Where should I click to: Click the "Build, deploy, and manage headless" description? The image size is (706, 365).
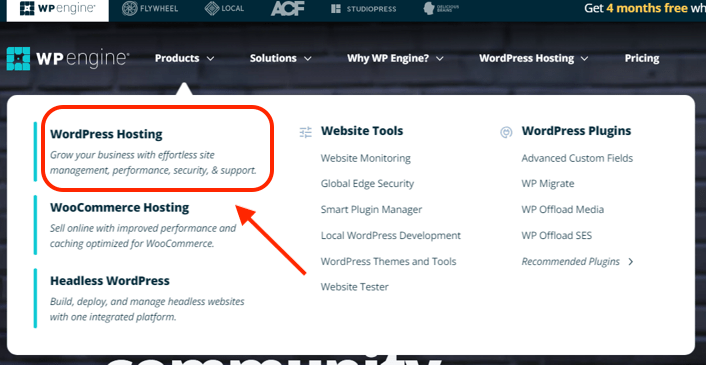(147, 309)
